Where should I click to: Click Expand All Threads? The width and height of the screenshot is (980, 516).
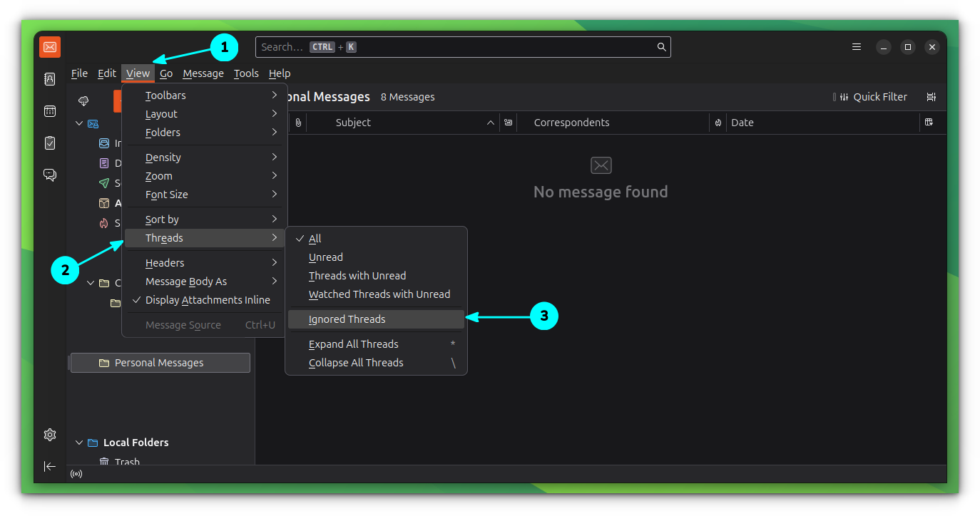tap(353, 344)
